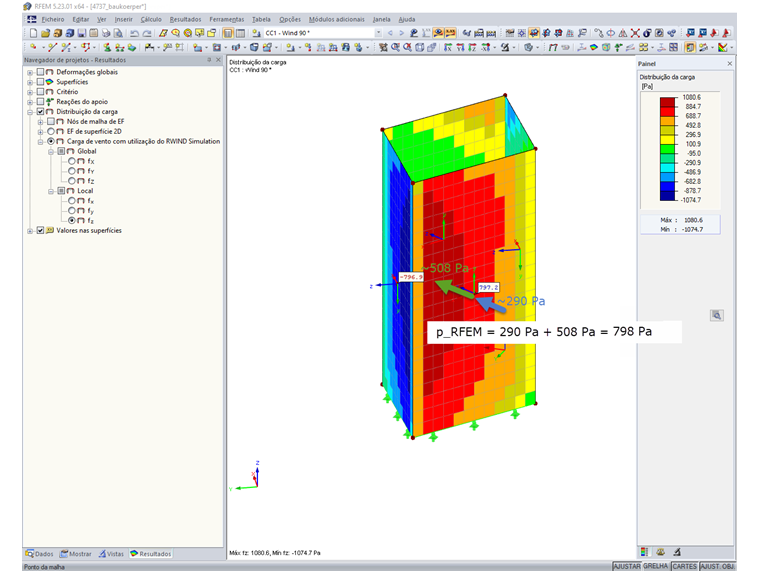Collapse the Distribuição da carga tree node

(30, 112)
